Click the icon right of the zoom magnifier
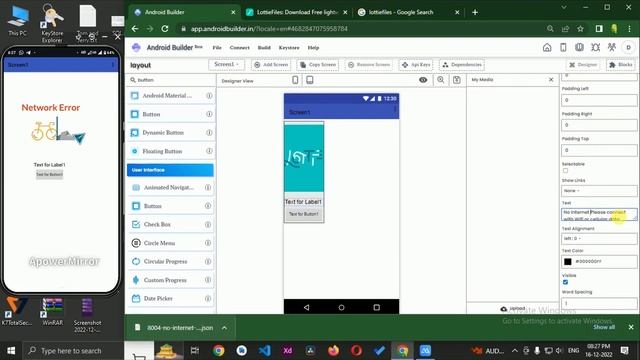 [457, 80]
